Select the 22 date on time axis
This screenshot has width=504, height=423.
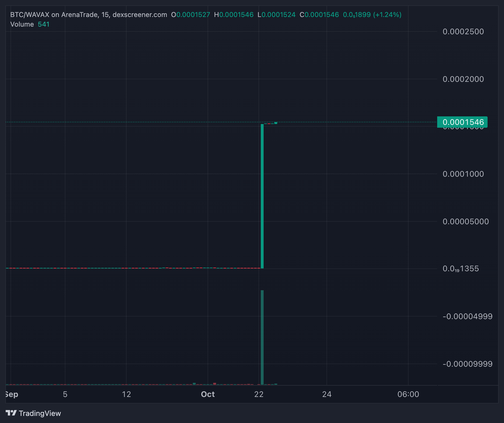(x=259, y=394)
